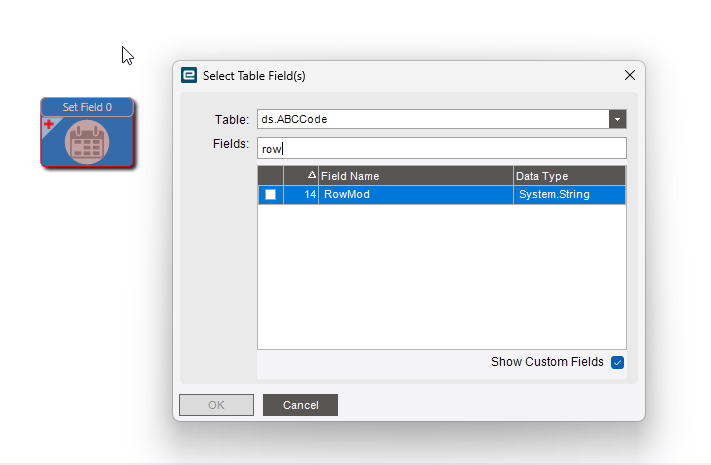Click the OK button
The width and height of the screenshot is (711, 465).
click(x=216, y=405)
